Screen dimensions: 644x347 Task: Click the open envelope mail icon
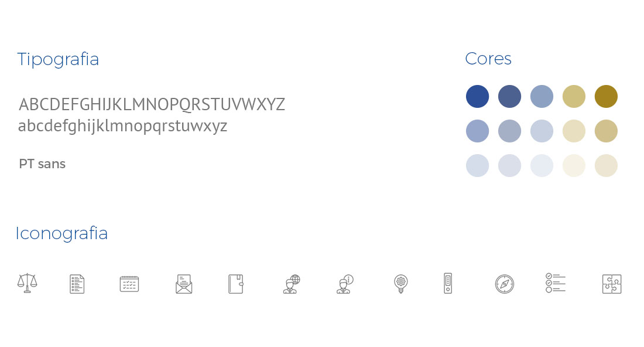pyautogui.click(x=184, y=284)
